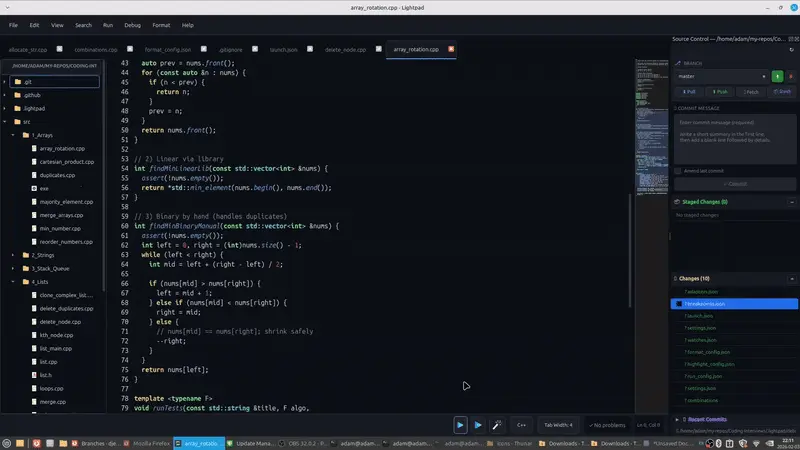This screenshot has height=450, width=800.
Task: Close the .gitignore tab
Action: coord(255,49)
